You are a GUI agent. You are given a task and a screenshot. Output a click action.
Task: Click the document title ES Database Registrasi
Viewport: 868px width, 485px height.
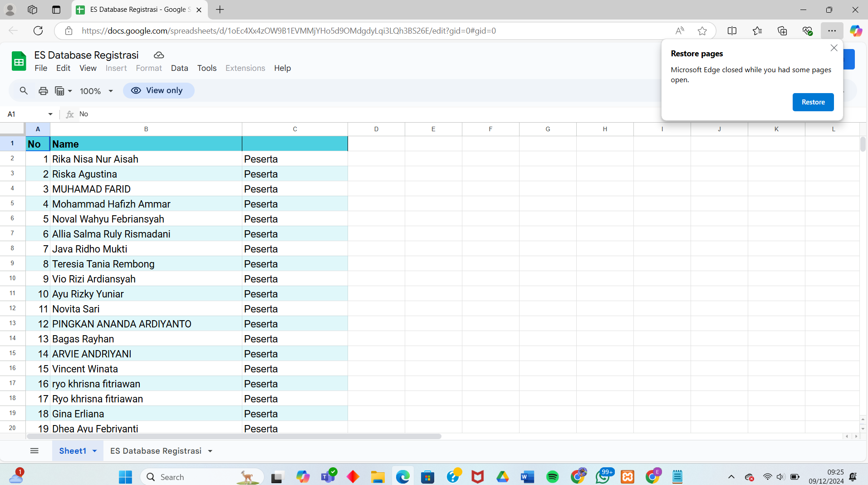coord(86,55)
